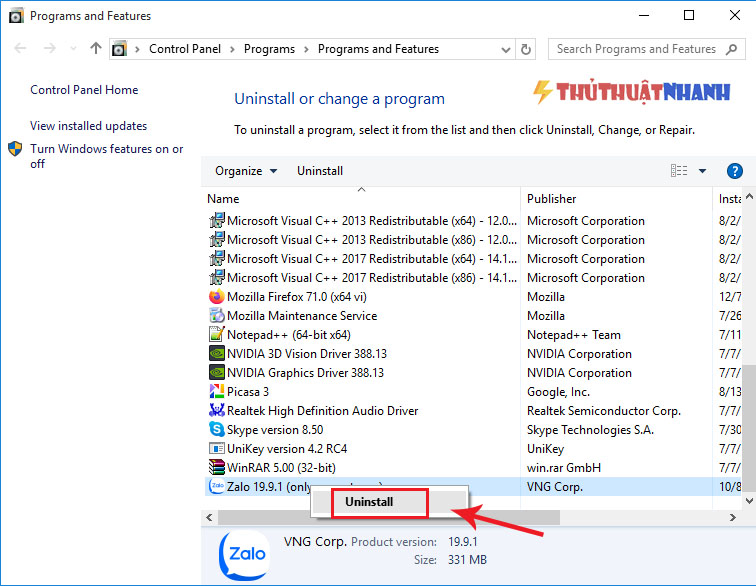Click the Back navigation arrow

click(x=20, y=48)
